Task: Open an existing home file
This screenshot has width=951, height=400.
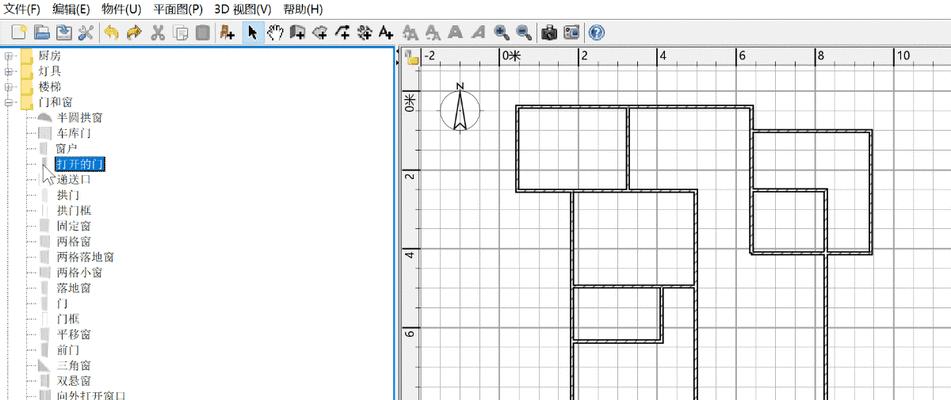Action: 42,33
